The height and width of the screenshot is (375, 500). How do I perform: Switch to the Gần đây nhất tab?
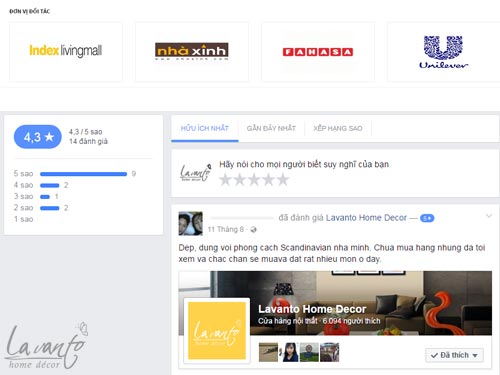click(271, 128)
